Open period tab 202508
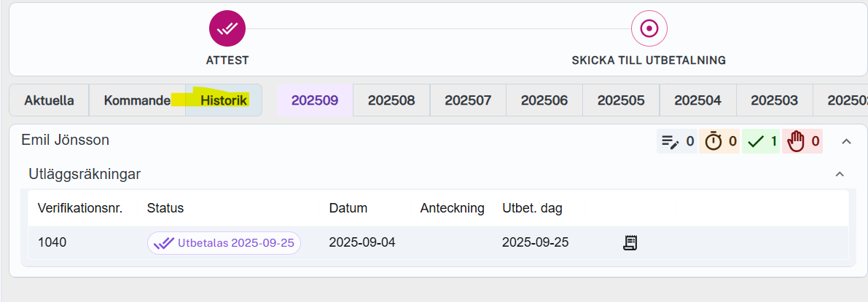This screenshot has width=868, height=302. pyautogui.click(x=391, y=100)
